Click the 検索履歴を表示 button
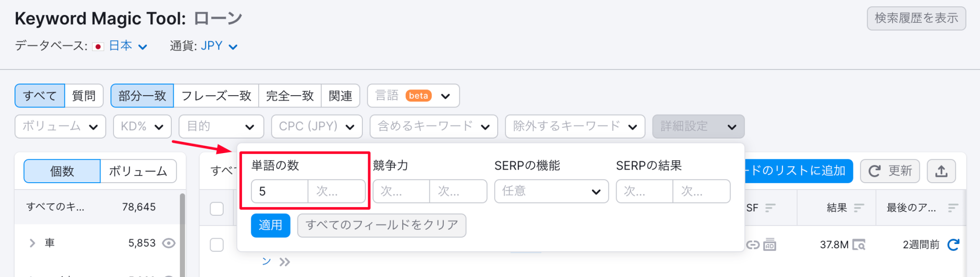Viewport: 980px width, 277px height. 916,18
